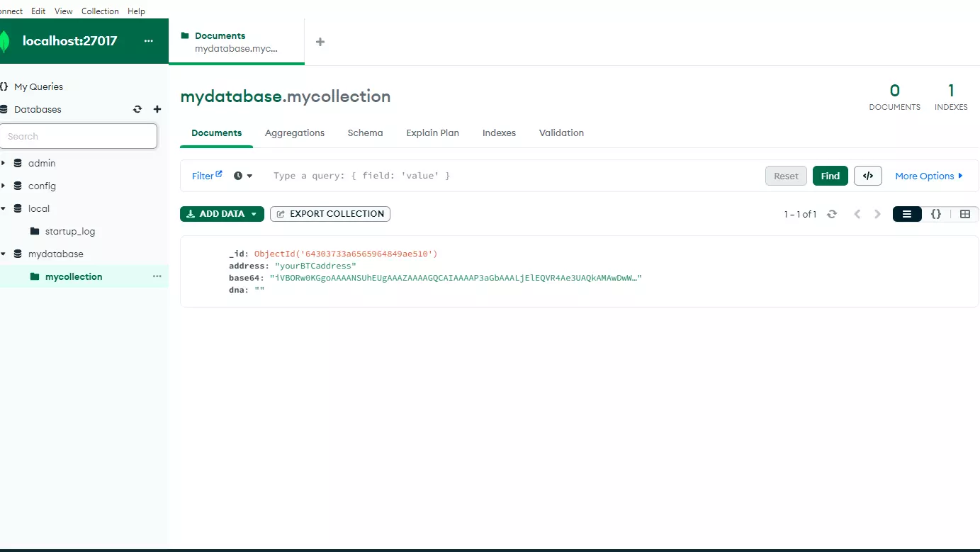Viewport: 980px width, 552px height.
Task: Switch to list view of documents
Action: (907, 214)
